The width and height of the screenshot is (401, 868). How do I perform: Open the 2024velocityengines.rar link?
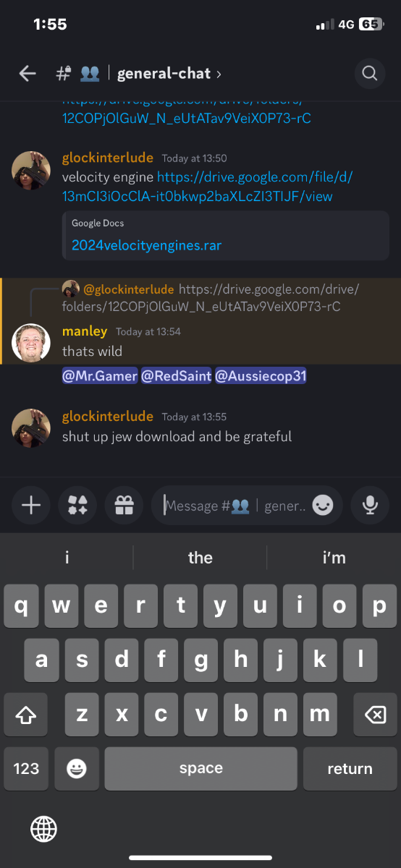[146, 245]
